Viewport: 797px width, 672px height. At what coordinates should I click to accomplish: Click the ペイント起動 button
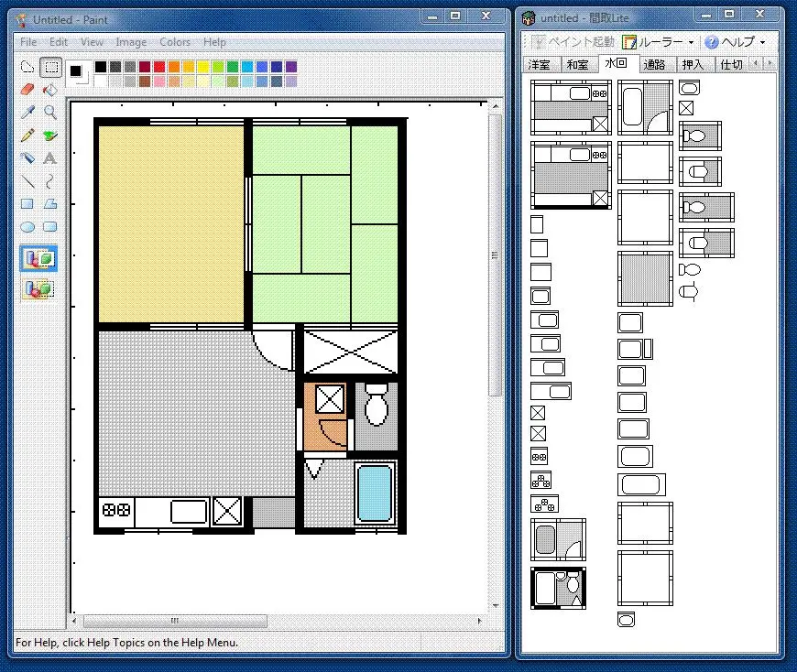[x=573, y=42]
